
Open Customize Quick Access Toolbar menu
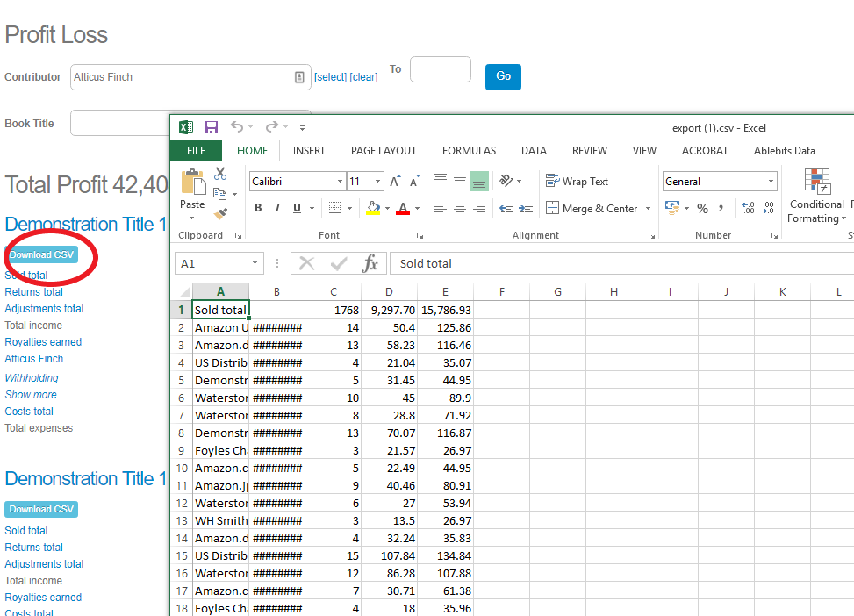point(302,128)
